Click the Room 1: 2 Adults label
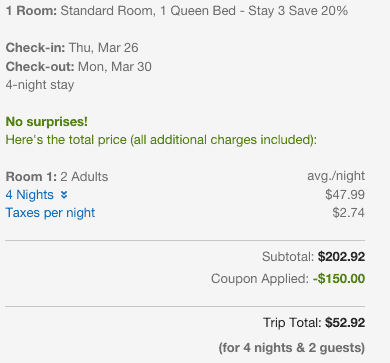The height and width of the screenshot is (363, 390). (x=57, y=176)
